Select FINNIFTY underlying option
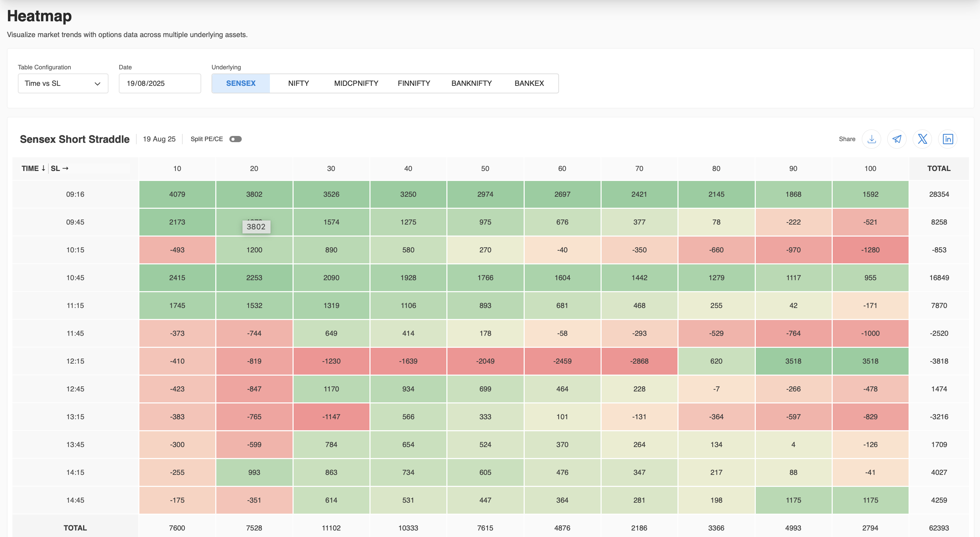 pos(413,83)
